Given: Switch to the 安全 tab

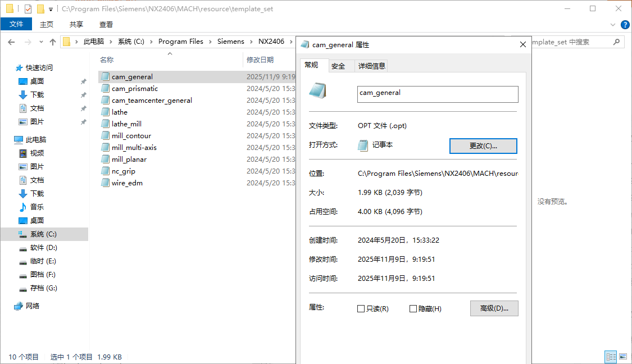Looking at the screenshot, I should (339, 65).
